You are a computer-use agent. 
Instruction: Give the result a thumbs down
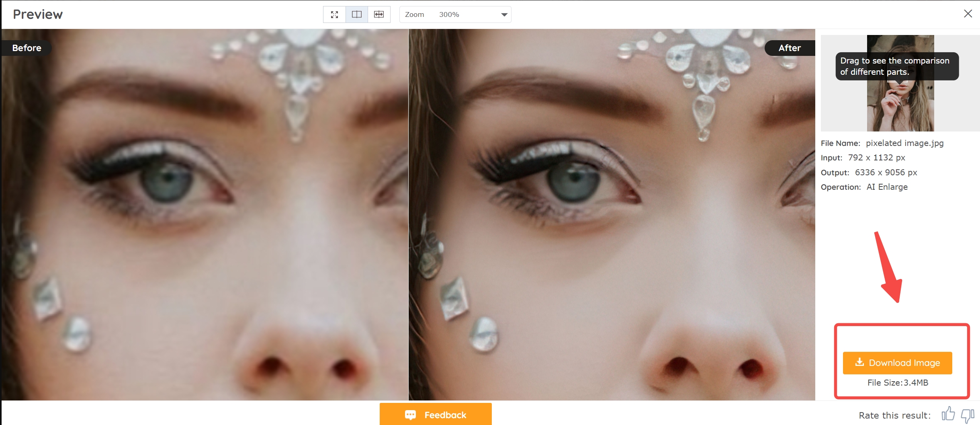pyautogui.click(x=968, y=415)
